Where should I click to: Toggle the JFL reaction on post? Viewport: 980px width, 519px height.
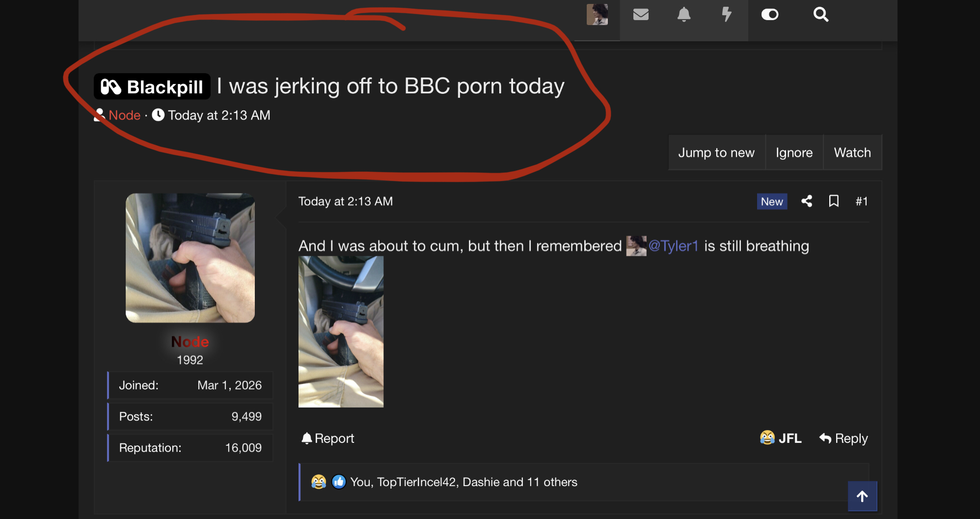(x=781, y=438)
